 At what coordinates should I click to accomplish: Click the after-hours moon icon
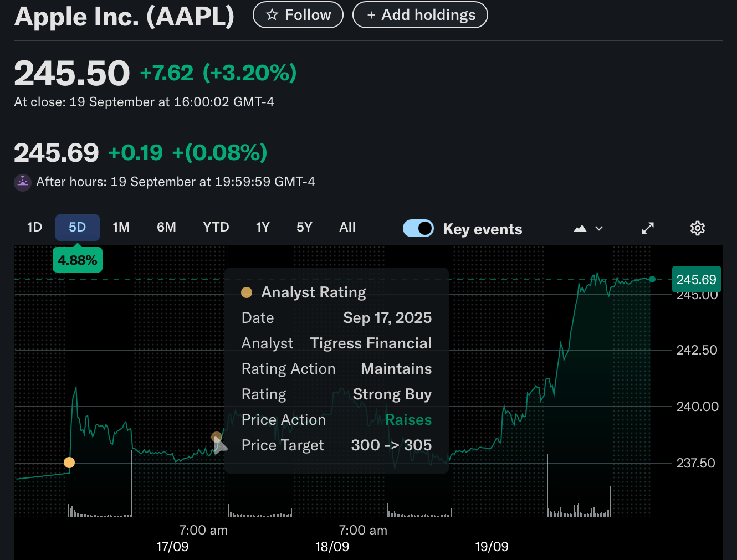pyautogui.click(x=23, y=182)
